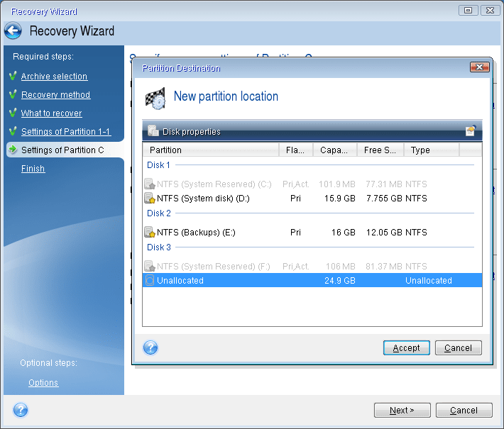
Task: Open the What to recover step
Action: (x=51, y=113)
